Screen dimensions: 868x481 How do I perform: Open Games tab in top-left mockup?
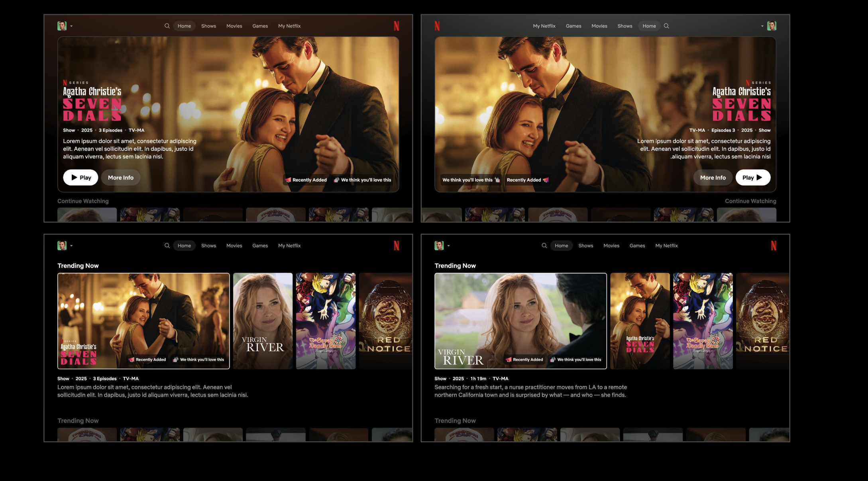click(x=260, y=26)
